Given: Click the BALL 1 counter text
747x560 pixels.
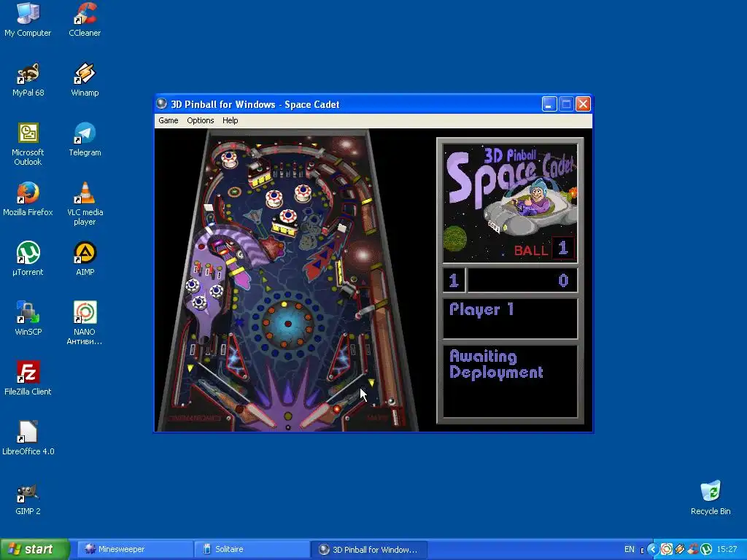Looking at the screenshot, I should pyautogui.click(x=543, y=249).
